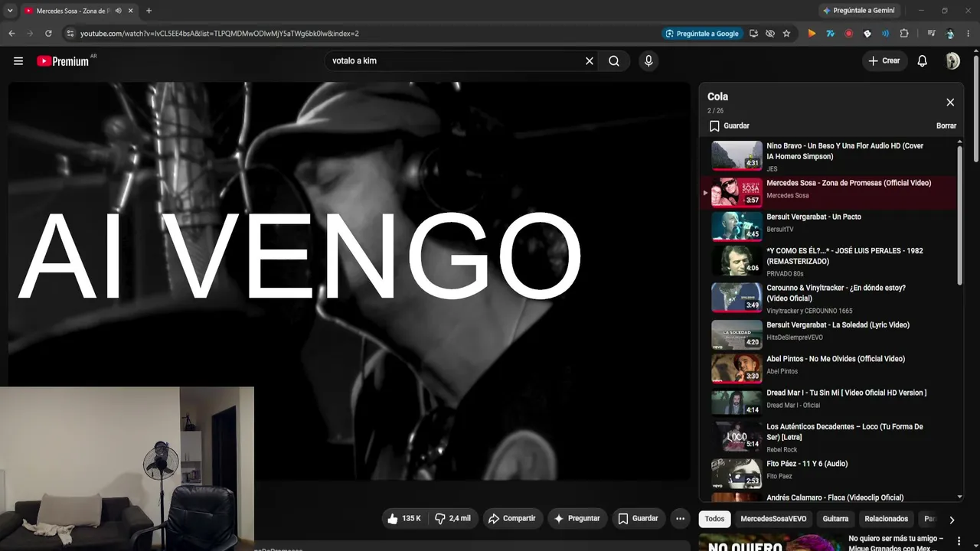This screenshot has width=980, height=551.
Task: Open the orange play-arrow extension
Action: [x=812, y=34]
